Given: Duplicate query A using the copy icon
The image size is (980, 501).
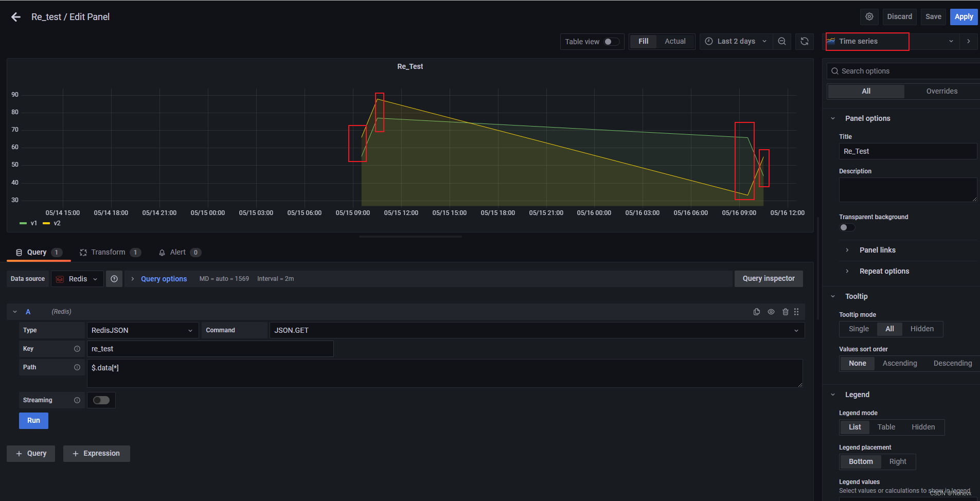Looking at the screenshot, I should (x=756, y=311).
